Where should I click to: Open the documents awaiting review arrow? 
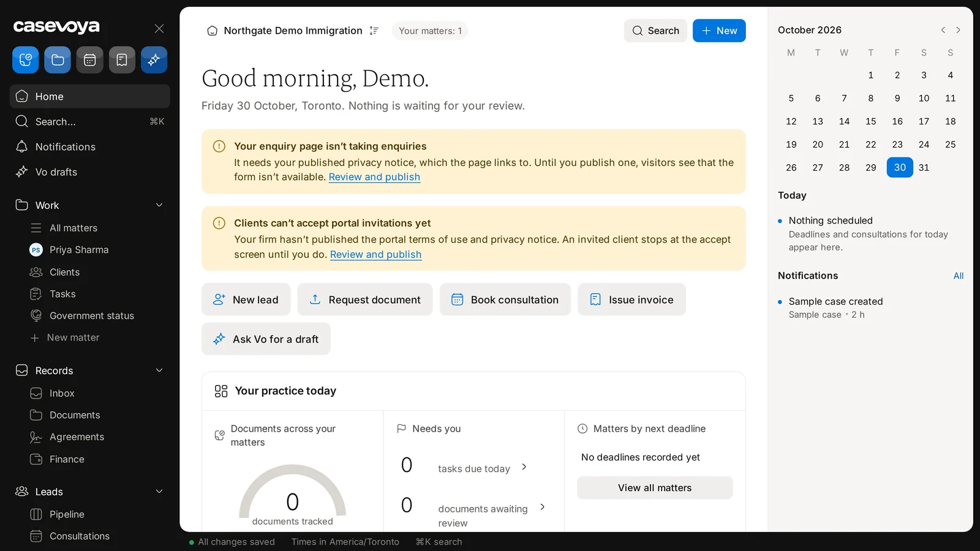pos(543,507)
